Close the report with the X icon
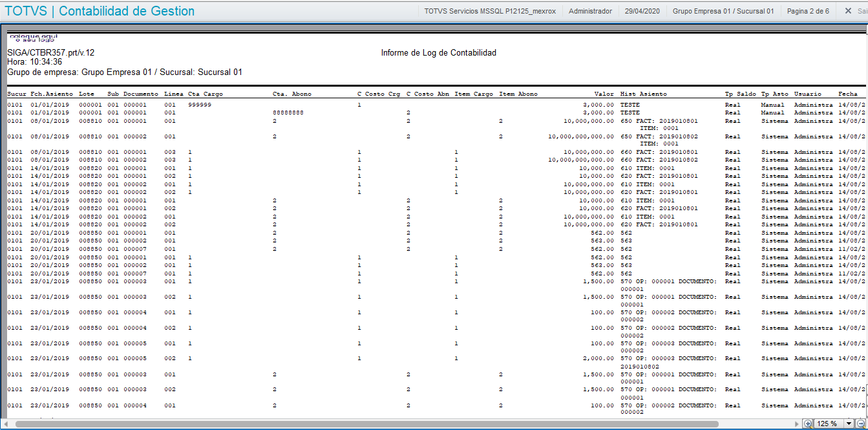Viewport: 868px width, 430px height. [x=848, y=11]
